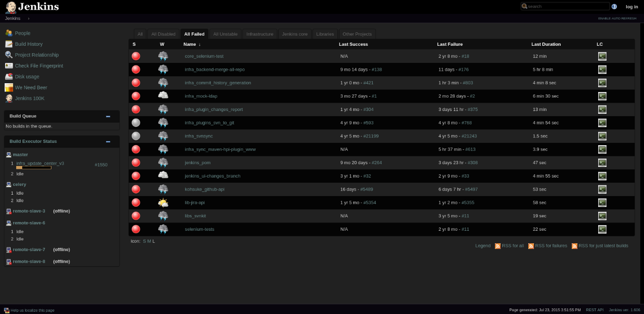Click RSS for just latest builds

tap(603, 246)
